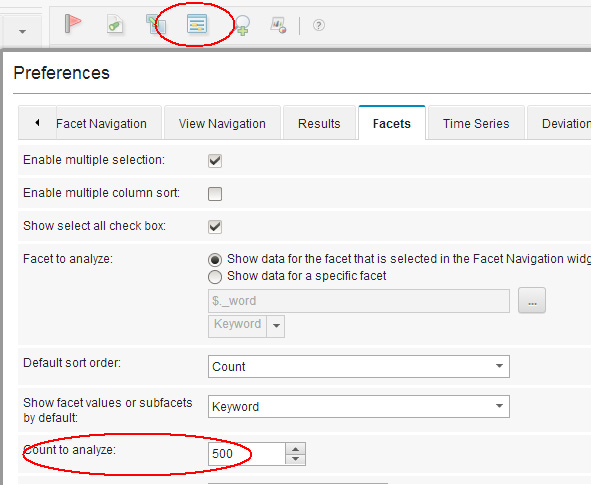This screenshot has height=485, width=591.
Task: Click the chart report toolbar icon
Action: click(x=279, y=25)
